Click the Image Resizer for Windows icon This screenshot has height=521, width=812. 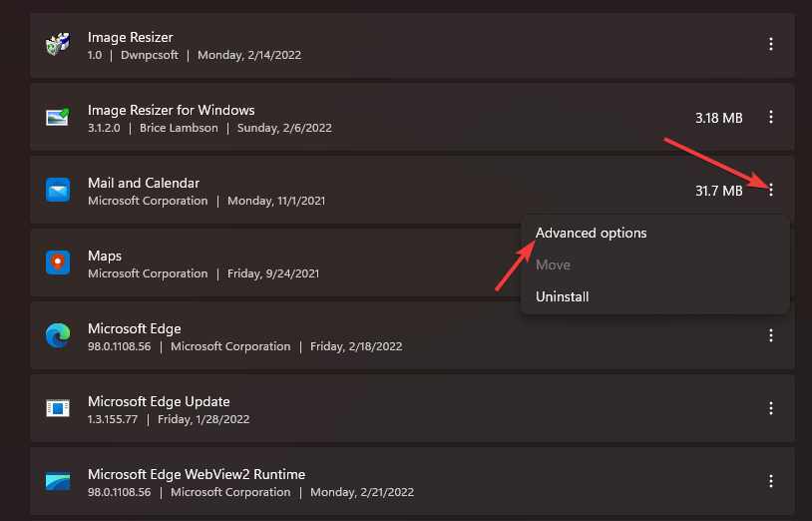click(57, 118)
